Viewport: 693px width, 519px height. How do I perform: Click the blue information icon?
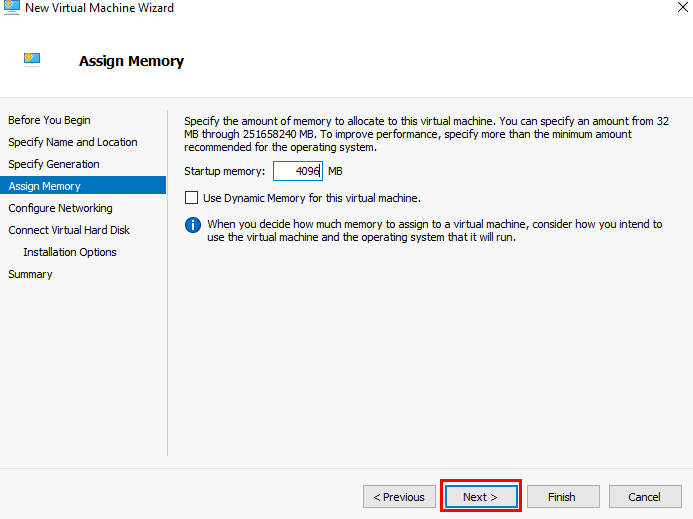tap(193, 225)
